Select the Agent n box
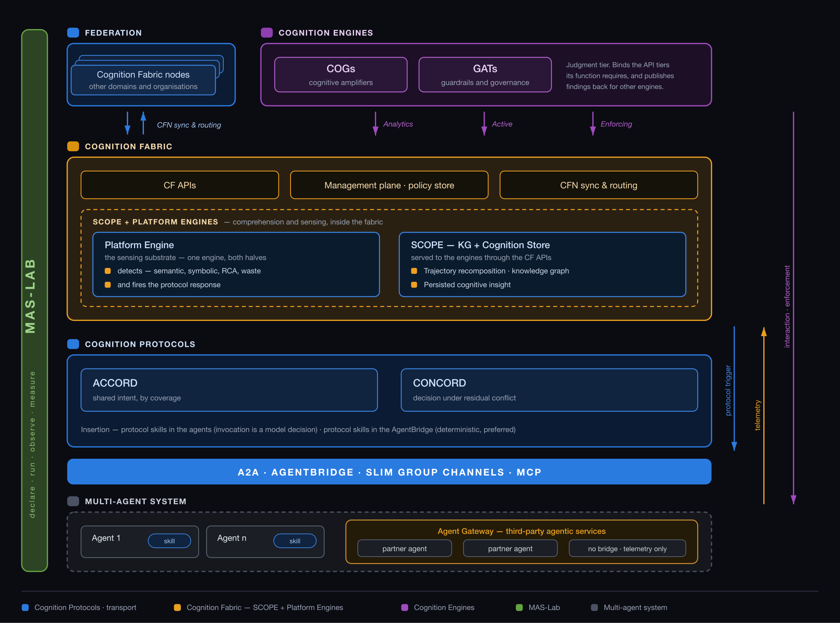Viewport: 840px width, 623px height. 265,542
